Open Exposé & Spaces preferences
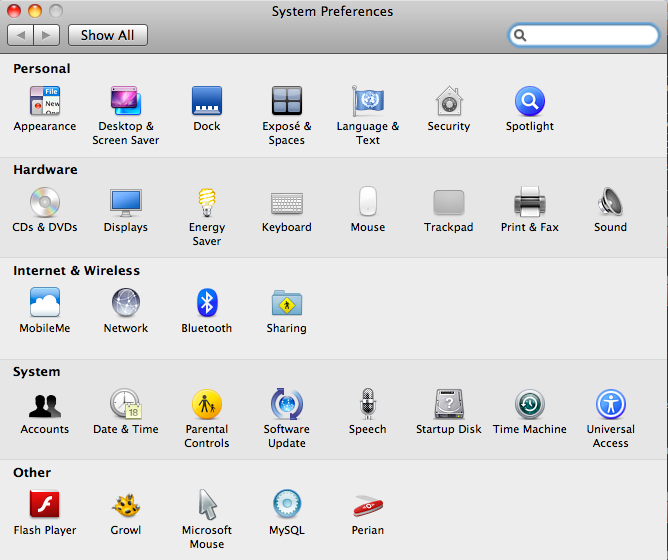This screenshot has height=560, width=668. (x=287, y=102)
